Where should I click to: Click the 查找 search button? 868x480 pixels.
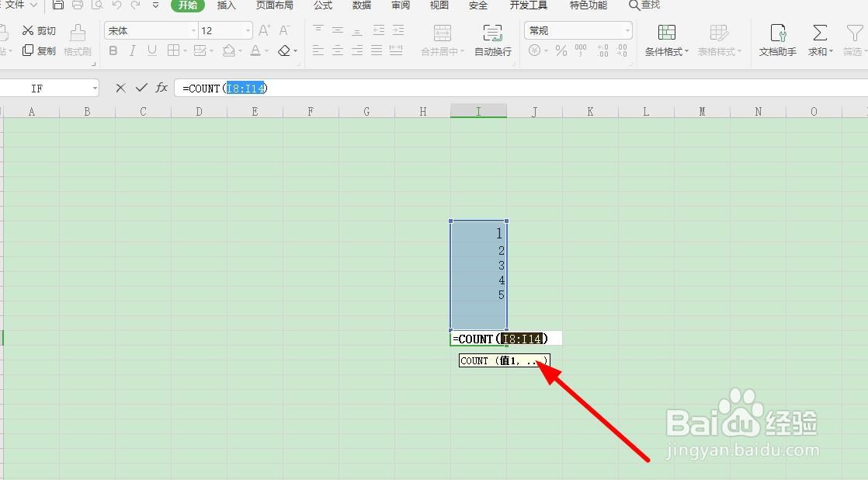tap(644, 5)
